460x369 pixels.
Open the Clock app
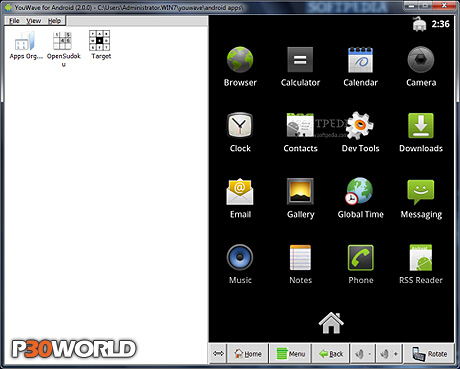[240, 125]
